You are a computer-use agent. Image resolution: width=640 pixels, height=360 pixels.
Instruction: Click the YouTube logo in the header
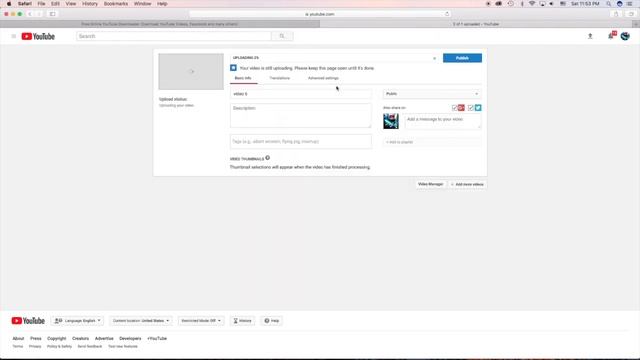pos(38,36)
